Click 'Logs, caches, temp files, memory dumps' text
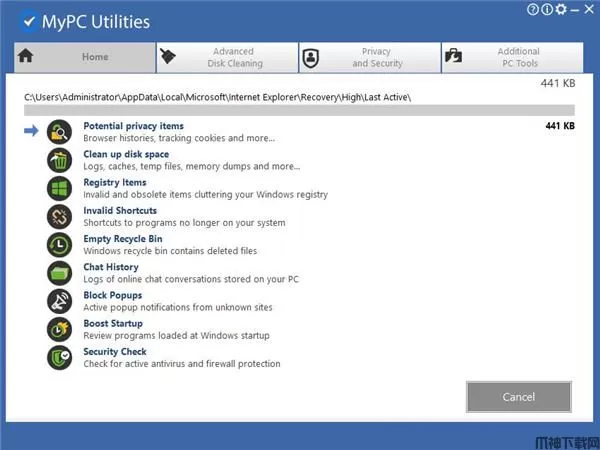The height and width of the screenshot is (450, 600). [x=192, y=166]
